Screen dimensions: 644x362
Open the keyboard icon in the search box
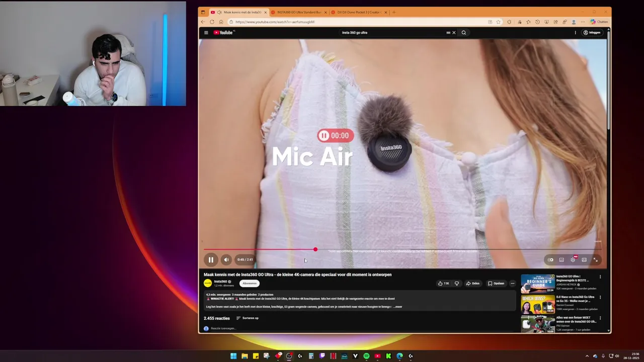448,33
